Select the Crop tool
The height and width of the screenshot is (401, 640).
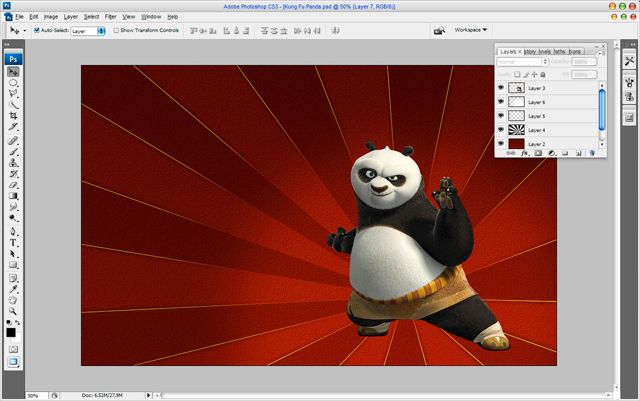(x=13, y=116)
